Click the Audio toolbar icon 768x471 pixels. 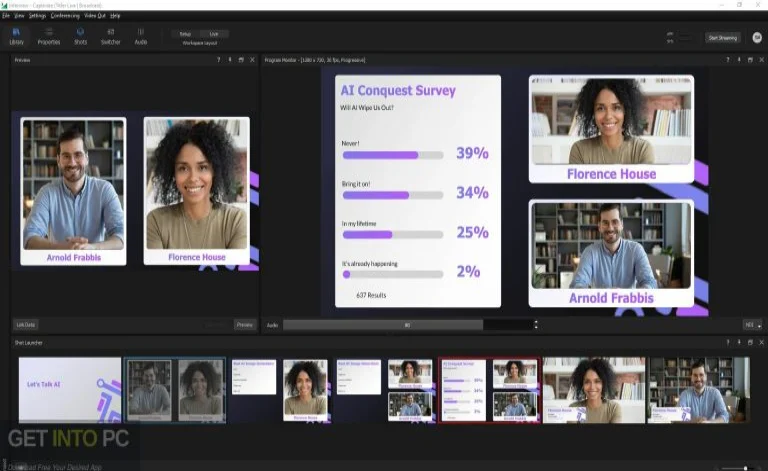pyautogui.click(x=141, y=36)
